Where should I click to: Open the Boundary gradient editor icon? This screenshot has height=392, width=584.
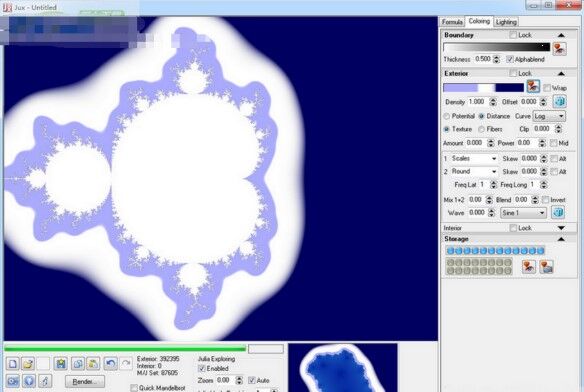pyautogui.click(x=559, y=48)
